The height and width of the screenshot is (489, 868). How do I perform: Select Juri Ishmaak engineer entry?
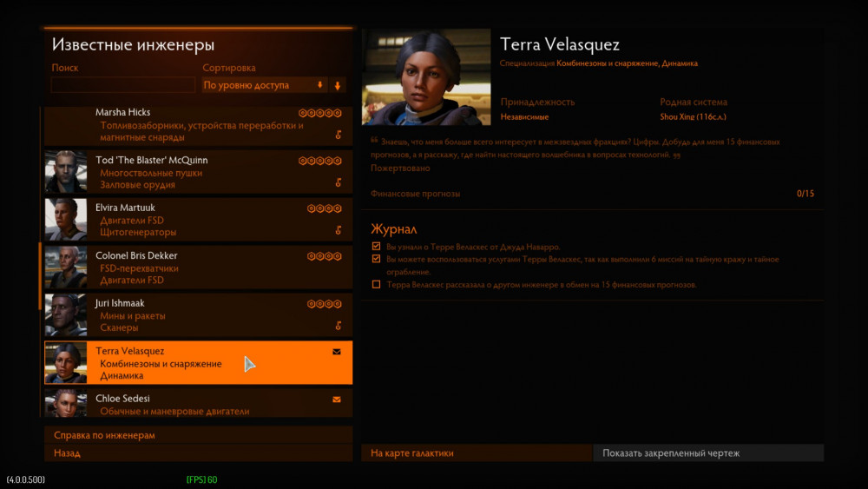point(198,315)
